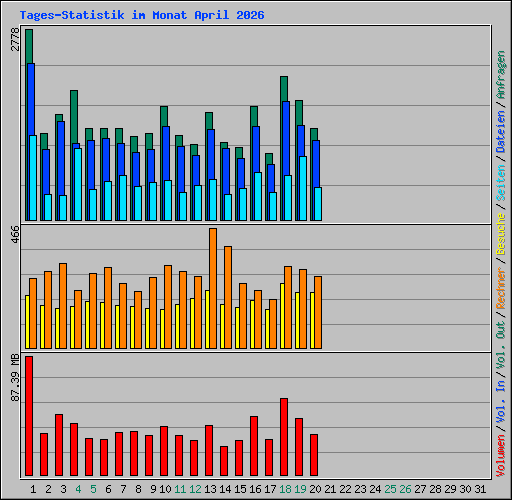
Task: Click day label 7 on the x-axis
Action: (x=123, y=489)
